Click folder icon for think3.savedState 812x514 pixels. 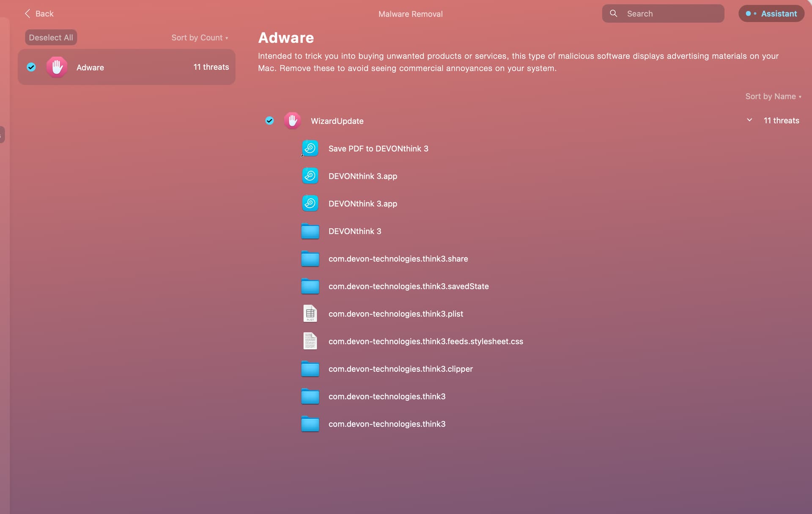[310, 286]
